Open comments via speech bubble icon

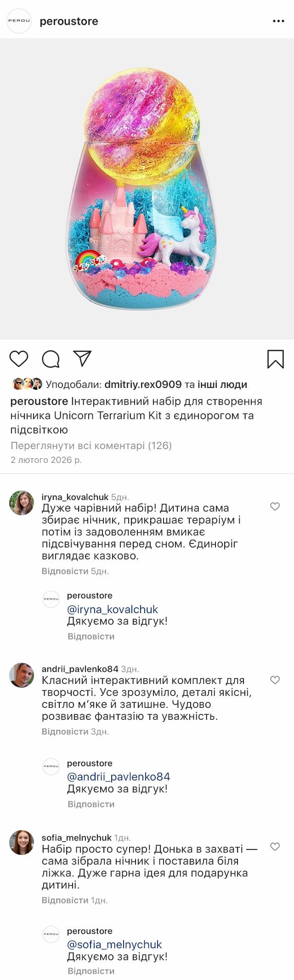coord(51,359)
